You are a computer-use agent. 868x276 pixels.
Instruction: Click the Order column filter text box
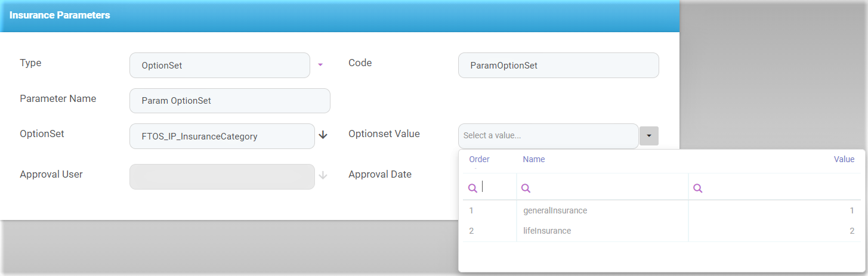[496, 188]
